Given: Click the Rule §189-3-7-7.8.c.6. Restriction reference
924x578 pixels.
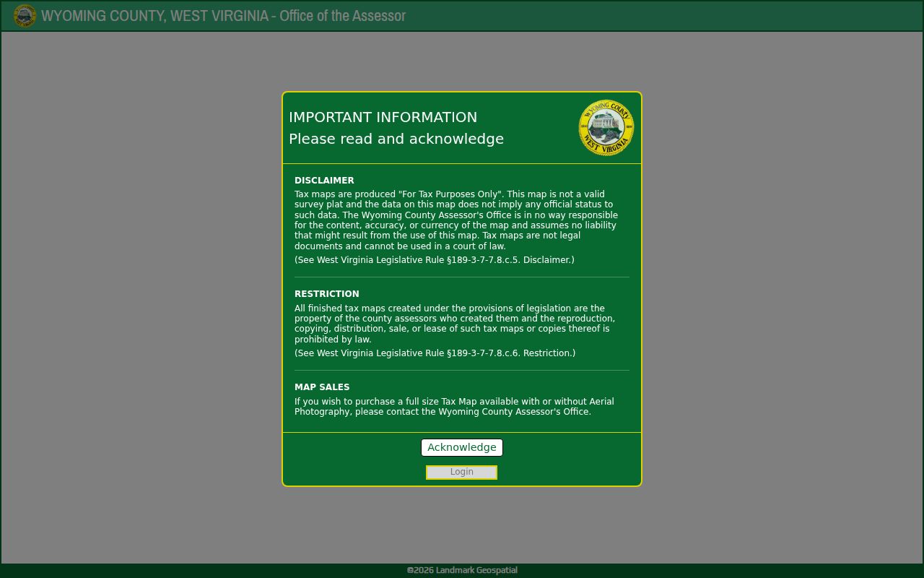Looking at the screenshot, I should click(x=435, y=353).
